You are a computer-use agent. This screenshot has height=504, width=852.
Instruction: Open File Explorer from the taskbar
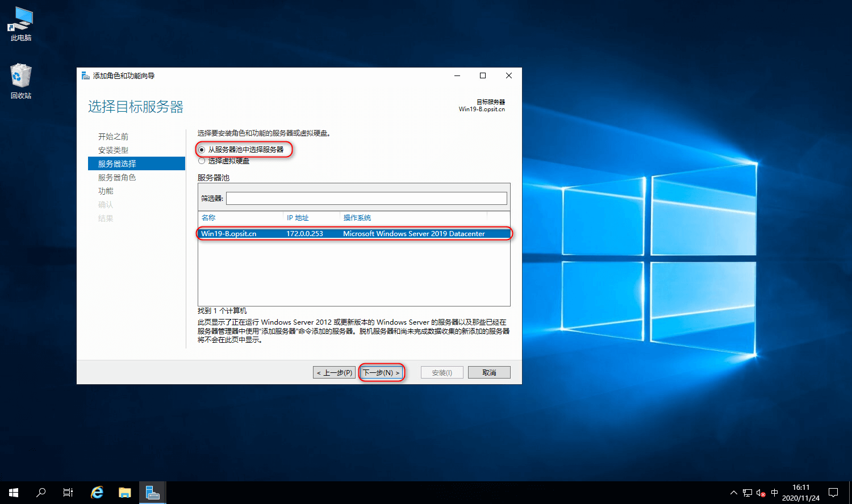tap(125, 493)
